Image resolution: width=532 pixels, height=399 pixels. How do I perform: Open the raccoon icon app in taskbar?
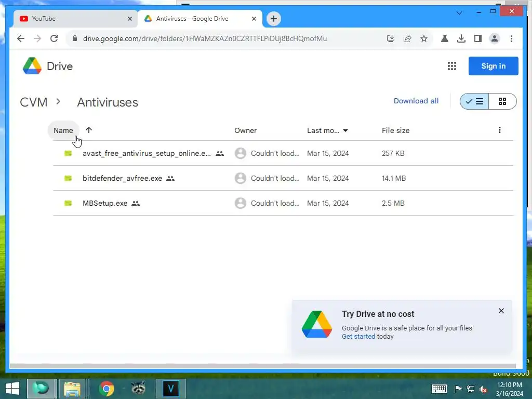(x=138, y=388)
